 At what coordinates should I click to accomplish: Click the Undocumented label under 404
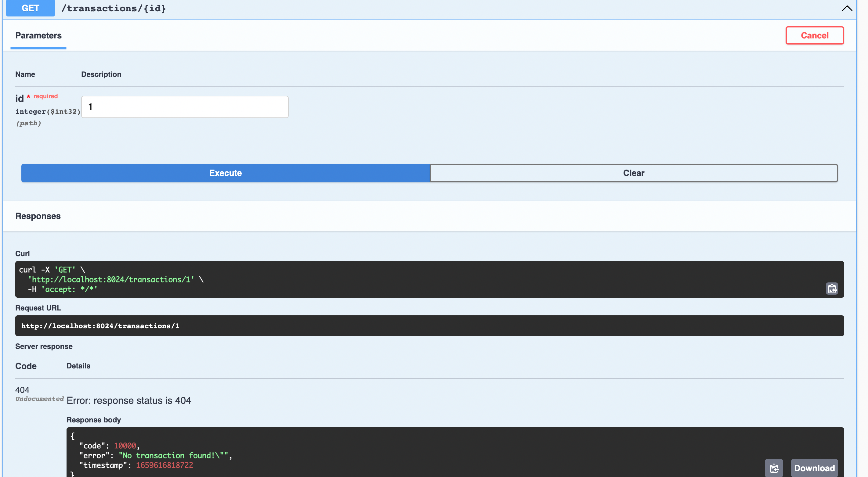39,399
